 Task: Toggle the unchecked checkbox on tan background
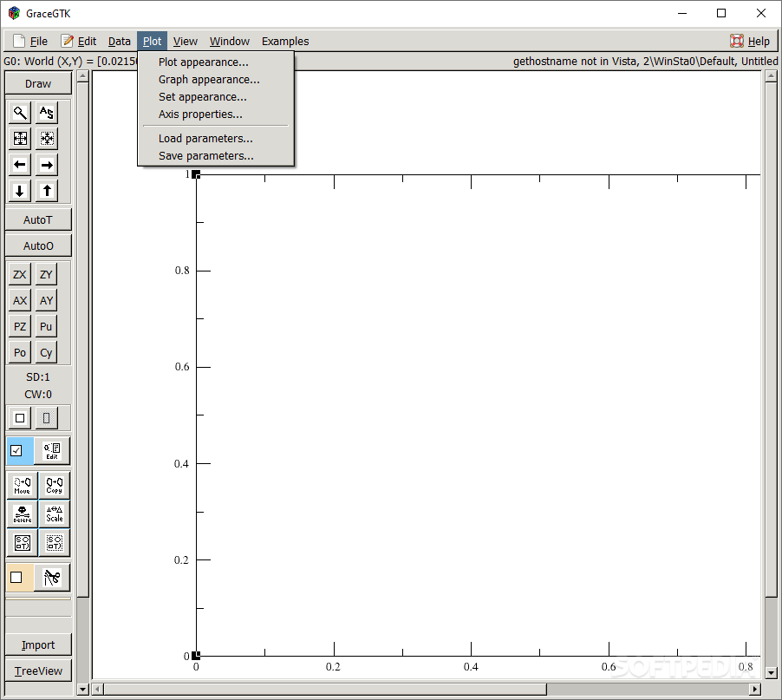coord(16,578)
